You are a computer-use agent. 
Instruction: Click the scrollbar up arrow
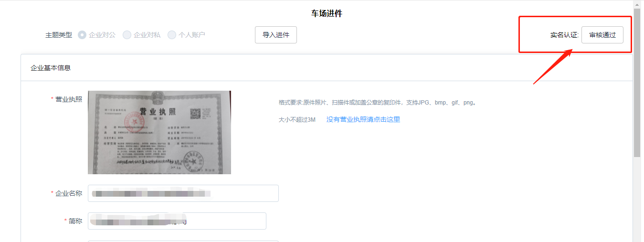pos(637,4)
